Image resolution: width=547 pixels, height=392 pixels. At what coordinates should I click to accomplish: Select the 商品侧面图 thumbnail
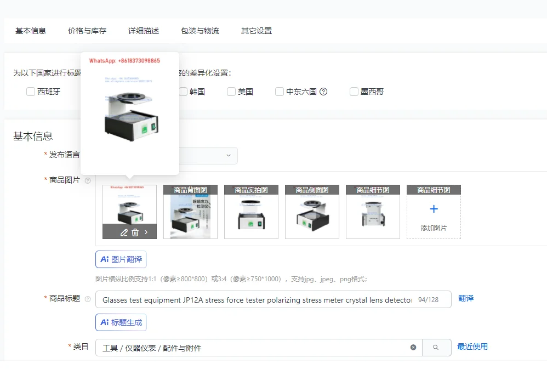(312, 212)
